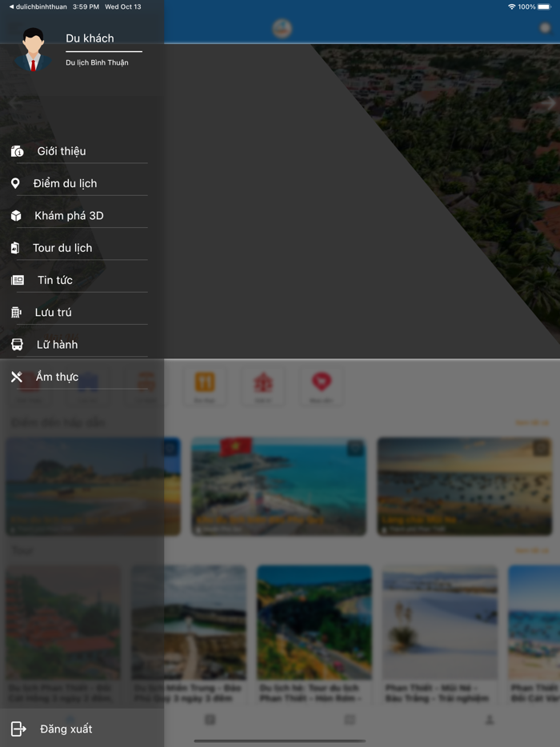Screen dimensions: 560x747
Task: Tap the profile tab in bottom bar
Action: pos(490,720)
